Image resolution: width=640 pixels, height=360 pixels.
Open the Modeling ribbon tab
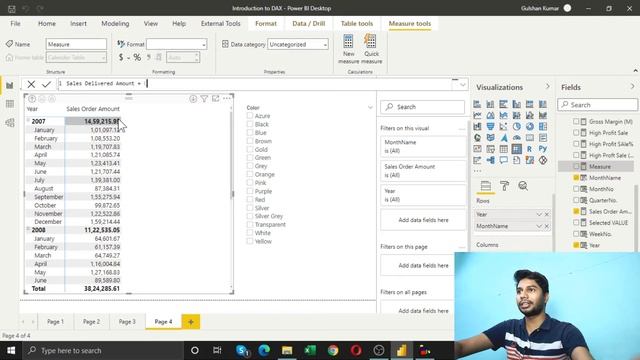115,24
